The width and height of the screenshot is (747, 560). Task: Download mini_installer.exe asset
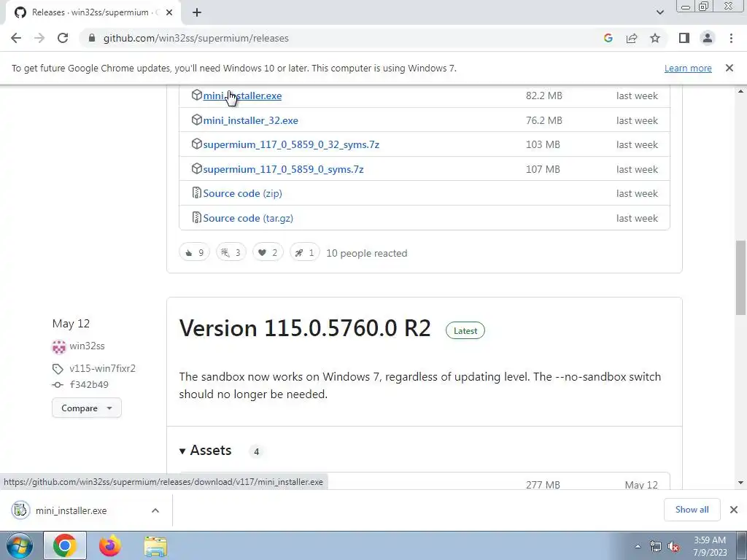(242, 96)
